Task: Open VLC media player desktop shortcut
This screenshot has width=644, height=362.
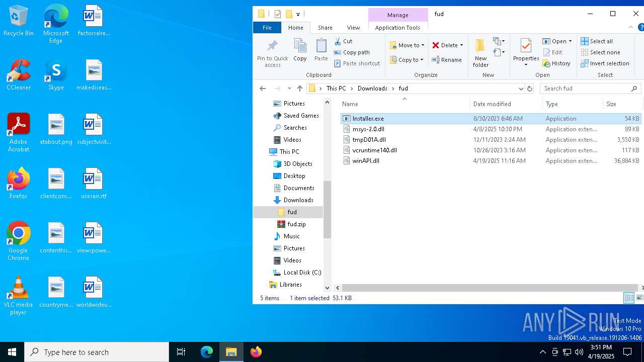Action: pyautogui.click(x=18, y=296)
